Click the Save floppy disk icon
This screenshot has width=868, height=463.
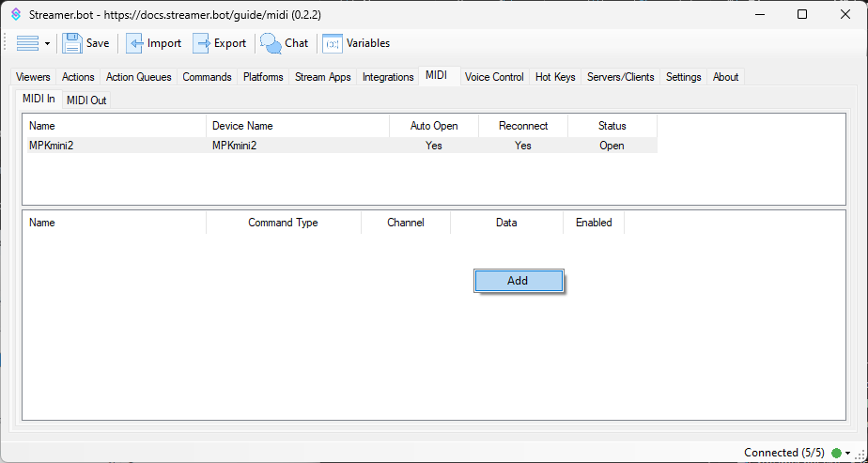[72, 43]
